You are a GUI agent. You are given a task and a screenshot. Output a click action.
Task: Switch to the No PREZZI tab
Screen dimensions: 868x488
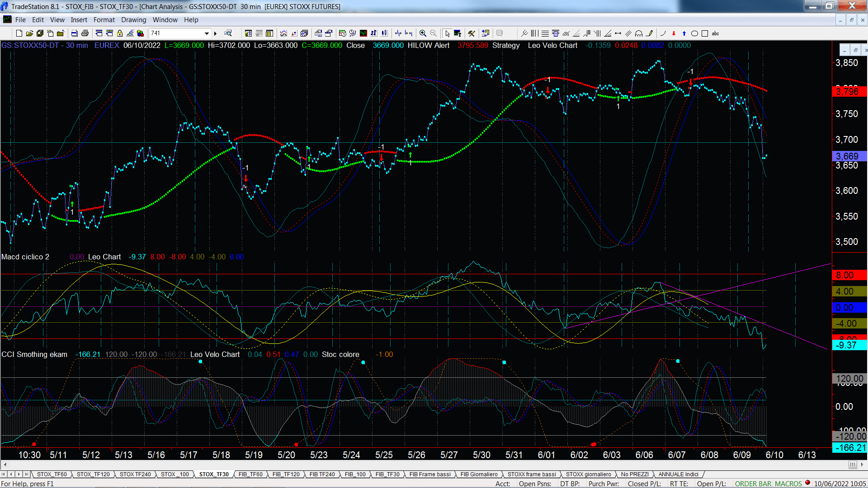tap(635, 474)
